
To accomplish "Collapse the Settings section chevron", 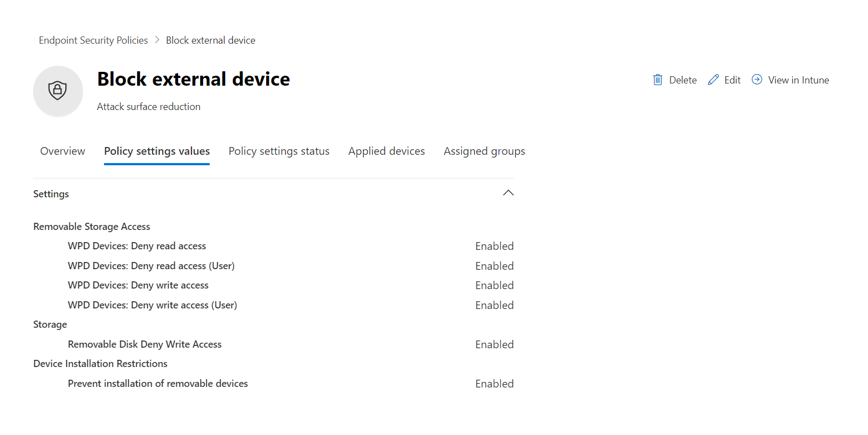I will (x=508, y=193).
